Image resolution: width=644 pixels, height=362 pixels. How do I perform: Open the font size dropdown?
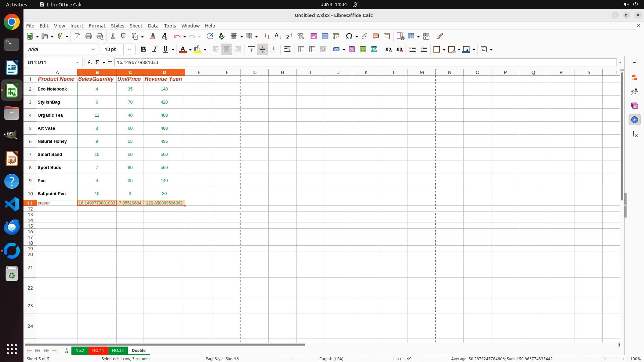pos(129,49)
